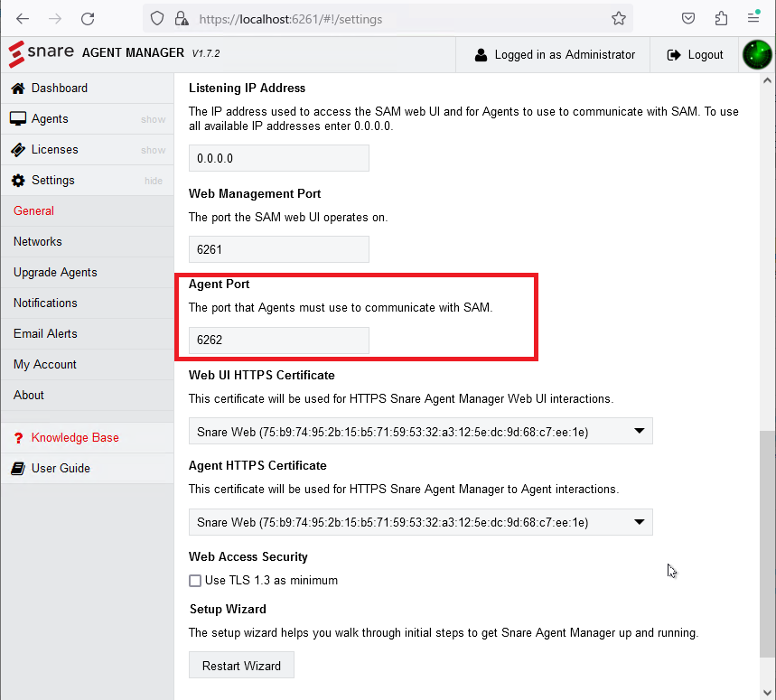The width and height of the screenshot is (776, 700).
Task: Click the page scrollbar up arrow
Action: [767, 80]
